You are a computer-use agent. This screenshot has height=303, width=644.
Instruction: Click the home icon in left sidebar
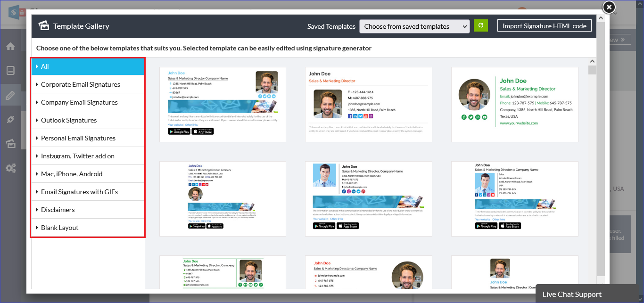tap(10, 46)
